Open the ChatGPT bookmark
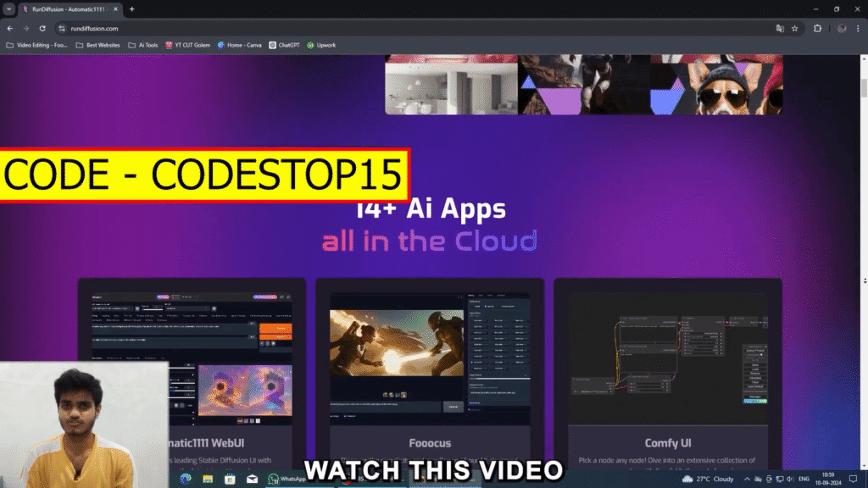This screenshot has height=488, width=868. click(x=284, y=46)
